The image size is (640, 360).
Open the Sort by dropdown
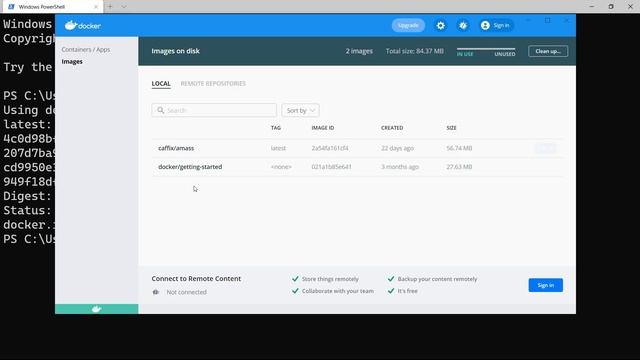tap(300, 110)
